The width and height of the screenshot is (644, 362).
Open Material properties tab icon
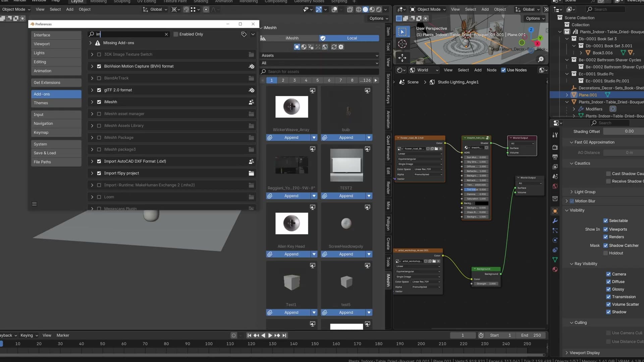coord(555,269)
